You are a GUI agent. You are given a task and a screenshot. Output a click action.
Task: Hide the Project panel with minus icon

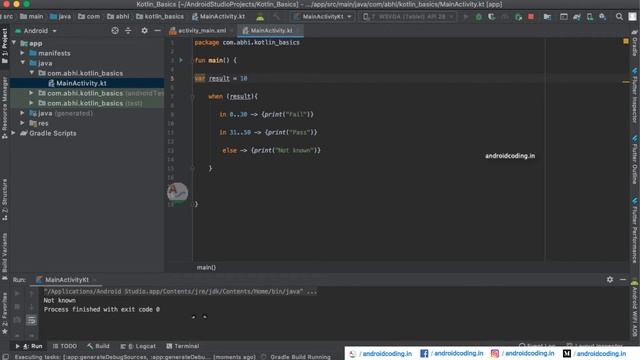coord(158,31)
